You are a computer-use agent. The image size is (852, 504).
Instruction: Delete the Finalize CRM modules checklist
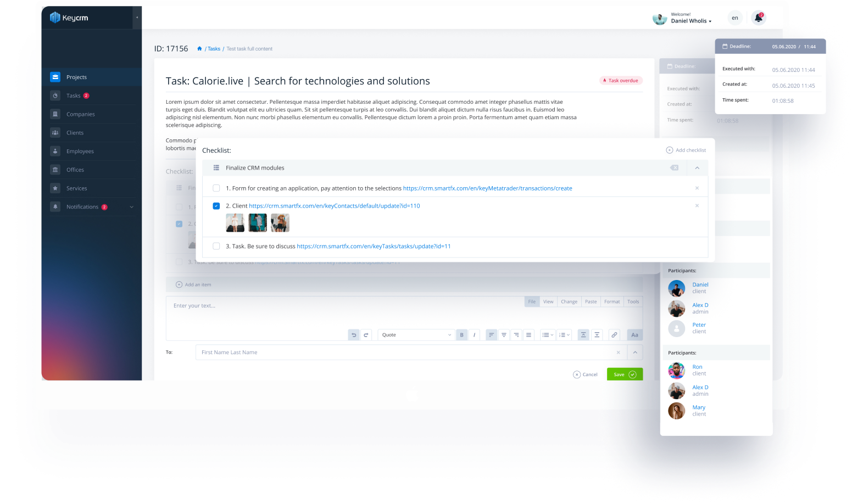pyautogui.click(x=675, y=168)
